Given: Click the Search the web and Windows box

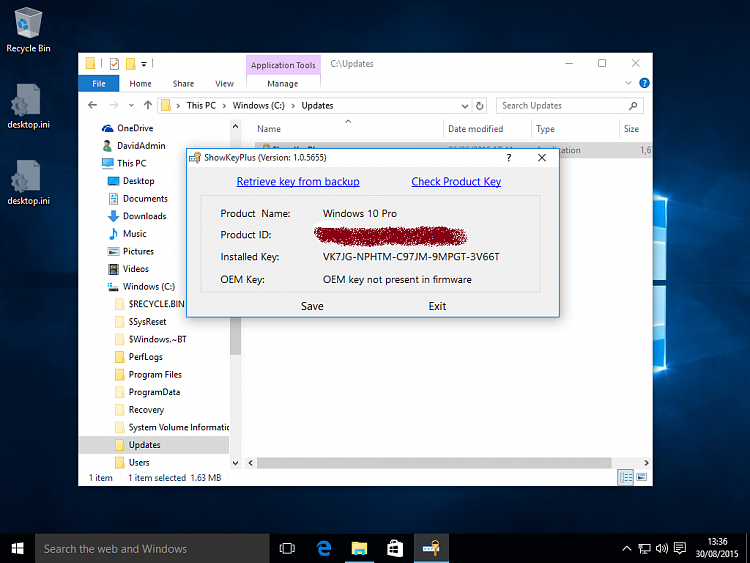Looking at the screenshot, I should [152, 549].
